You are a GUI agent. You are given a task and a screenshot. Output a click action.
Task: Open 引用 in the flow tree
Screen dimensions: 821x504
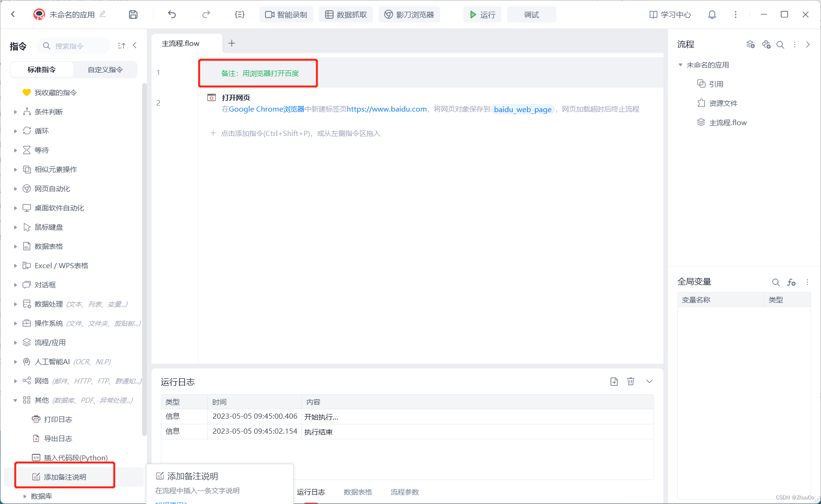click(710, 84)
